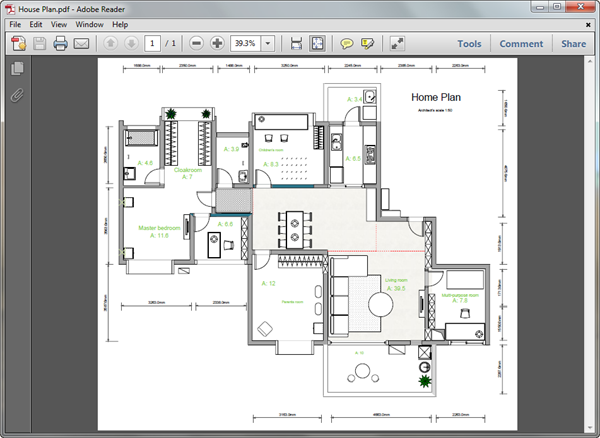This screenshot has height=438, width=600.
Task: Open the Comment pane
Action: click(x=521, y=44)
